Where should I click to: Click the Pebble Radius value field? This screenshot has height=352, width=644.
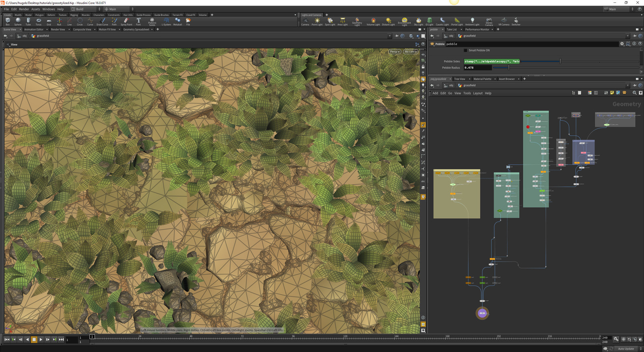point(477,68)
